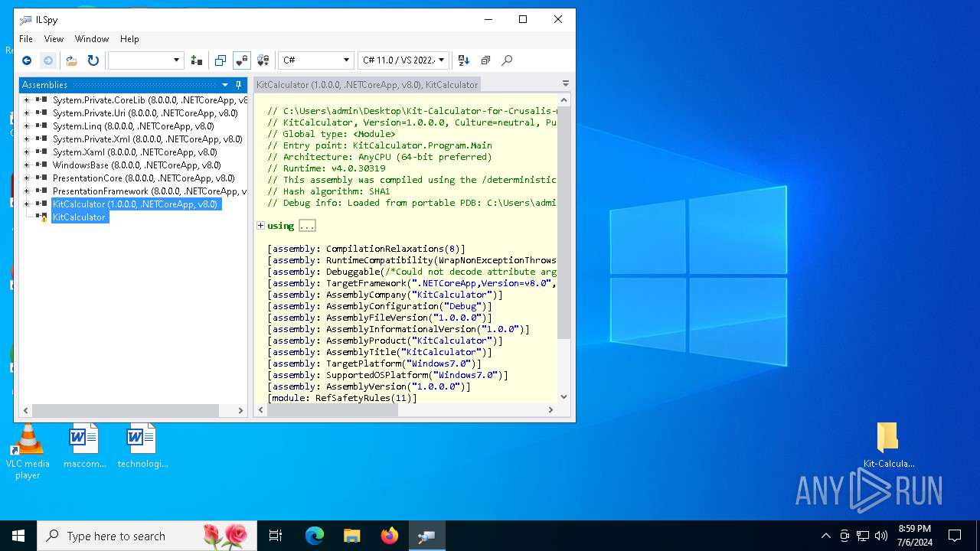Open Firefox from the taskbar

click(390, 536)
